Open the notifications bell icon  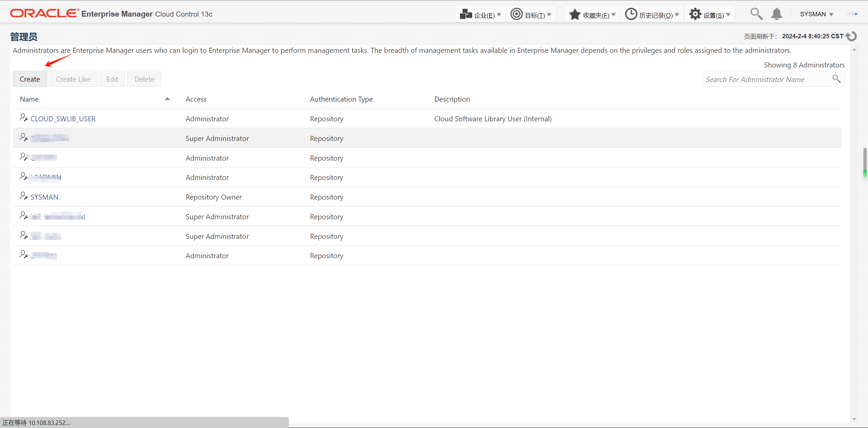point(776,14)
